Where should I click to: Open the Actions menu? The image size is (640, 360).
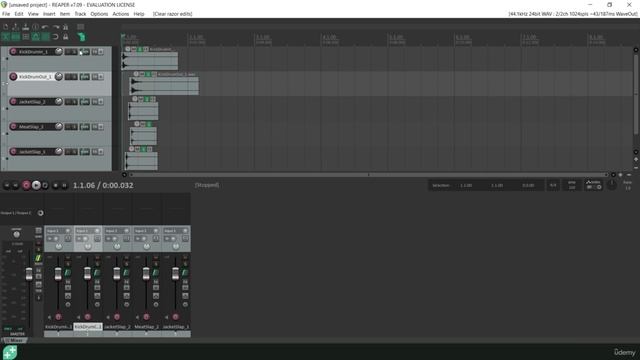tap(120, 14)
